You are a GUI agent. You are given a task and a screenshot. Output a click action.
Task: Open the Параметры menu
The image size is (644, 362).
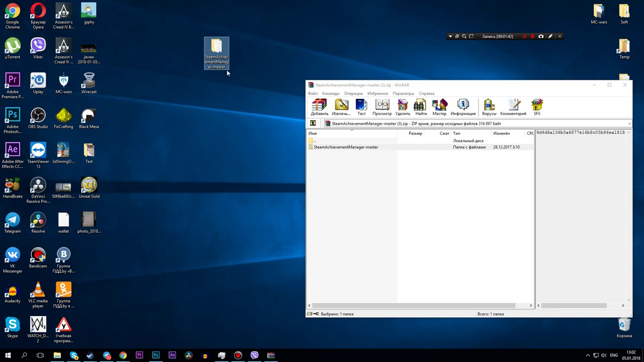pyautogui.click(x=403, y=94)
